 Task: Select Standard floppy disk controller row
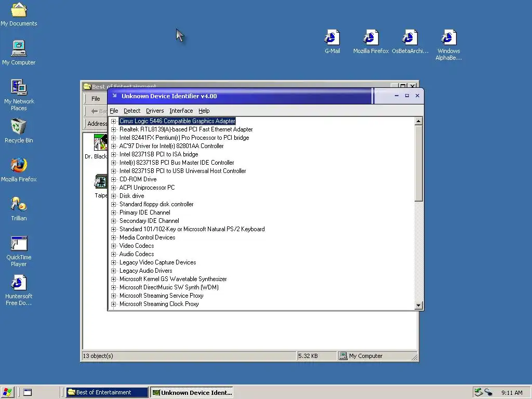coord(156,204)
